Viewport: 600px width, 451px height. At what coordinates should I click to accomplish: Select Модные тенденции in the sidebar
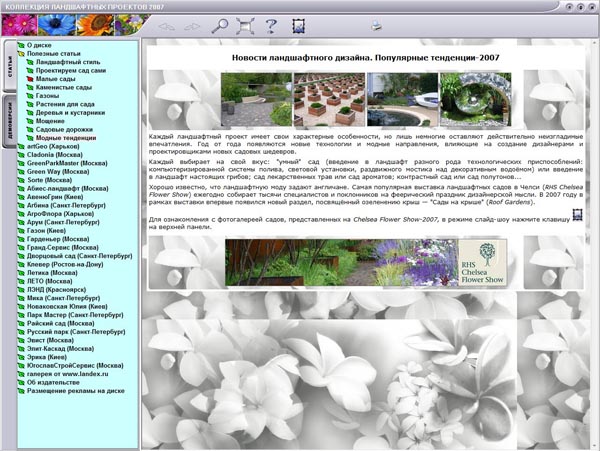tap(72, 138)
